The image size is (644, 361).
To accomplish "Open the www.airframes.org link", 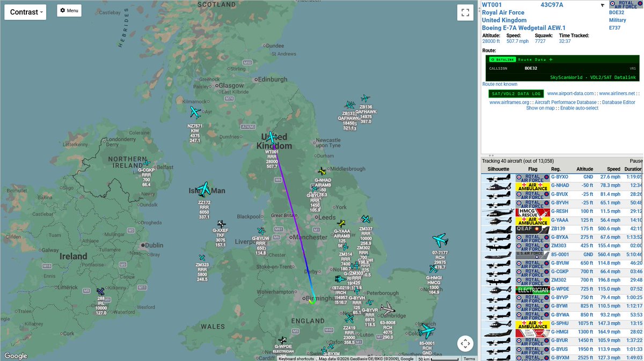I will pos(510,102).
